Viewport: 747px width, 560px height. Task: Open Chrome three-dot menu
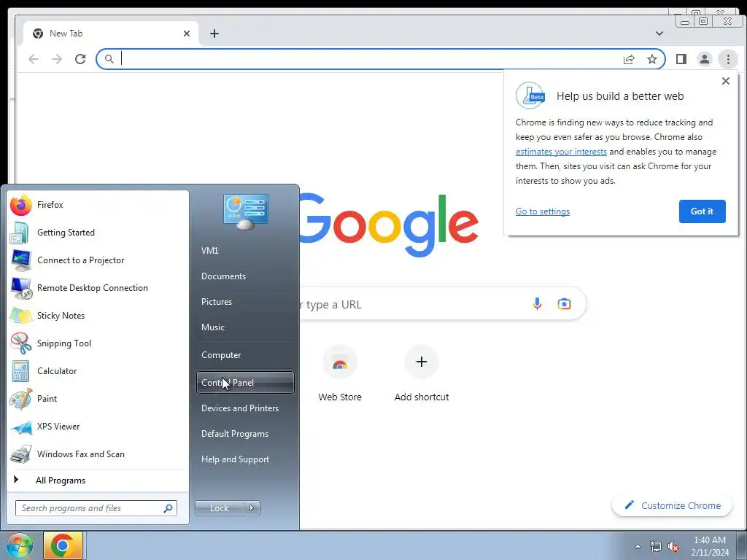pos(728,59)
